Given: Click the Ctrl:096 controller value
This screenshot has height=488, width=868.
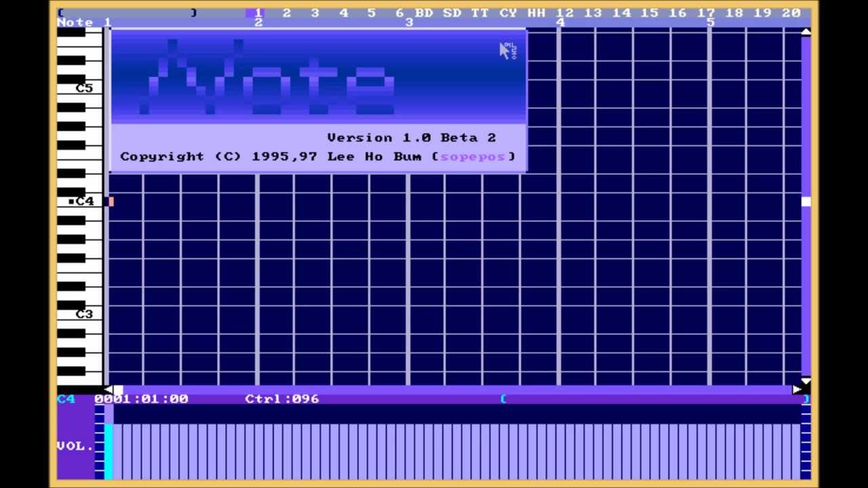Looking at the screenshot, I should click(x=282, y=399).
